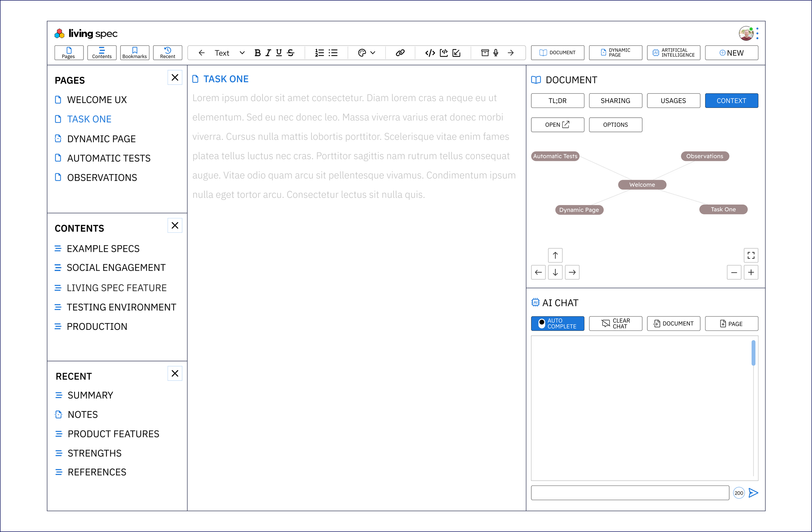Screen dimensions: 812x532
Task: Send the AI chat message
Action: click(753, 493)
